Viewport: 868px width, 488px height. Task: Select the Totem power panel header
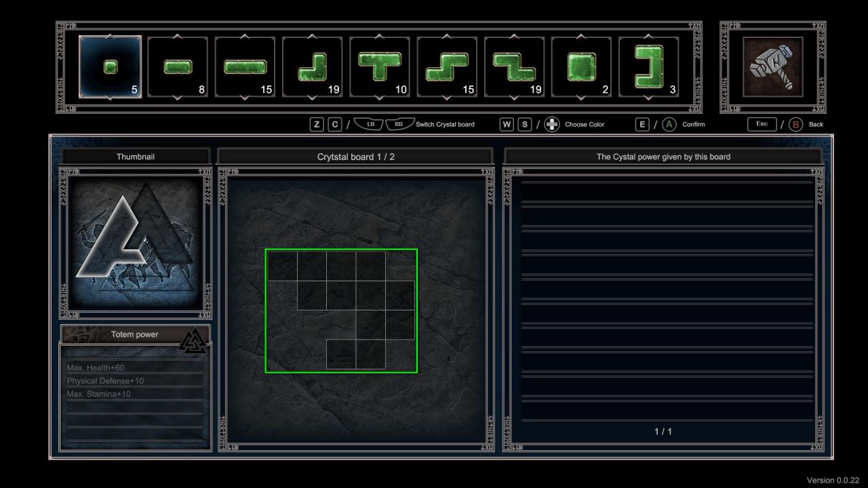click(134, 334)
